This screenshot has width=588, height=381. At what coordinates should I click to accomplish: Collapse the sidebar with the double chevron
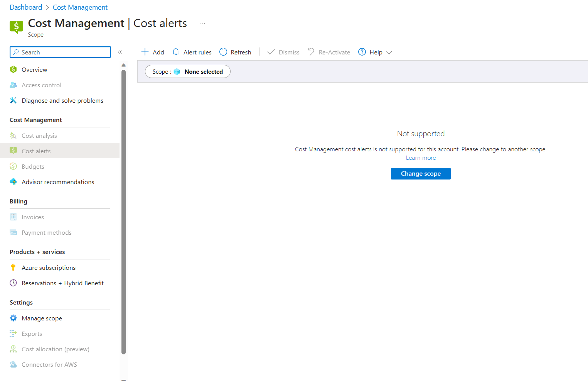(x=120, y=52)
